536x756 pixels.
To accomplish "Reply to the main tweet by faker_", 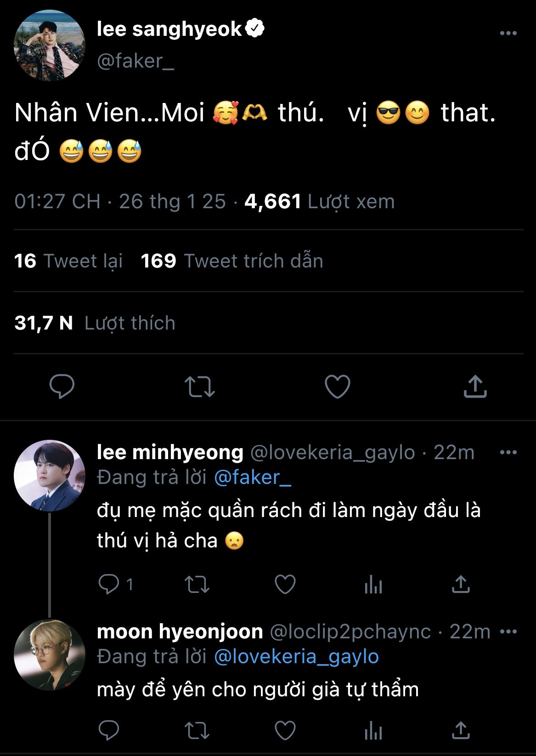I will 62,386.
